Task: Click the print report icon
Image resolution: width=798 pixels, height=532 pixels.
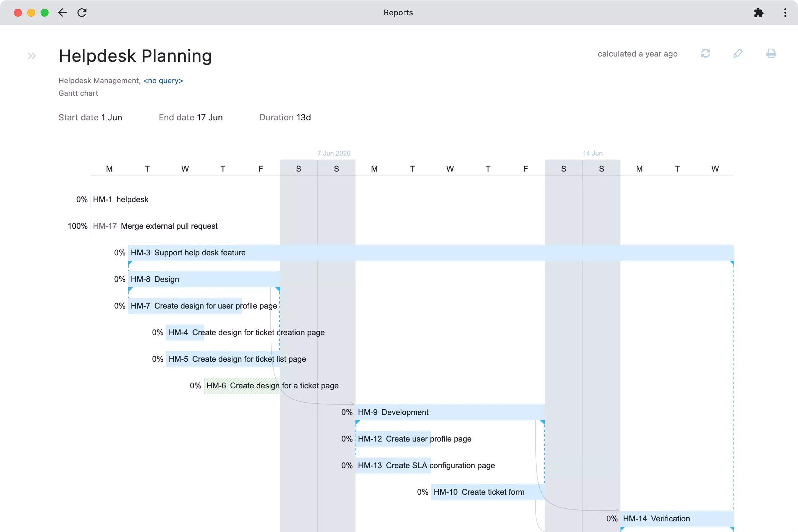Action: coord(771,54)
